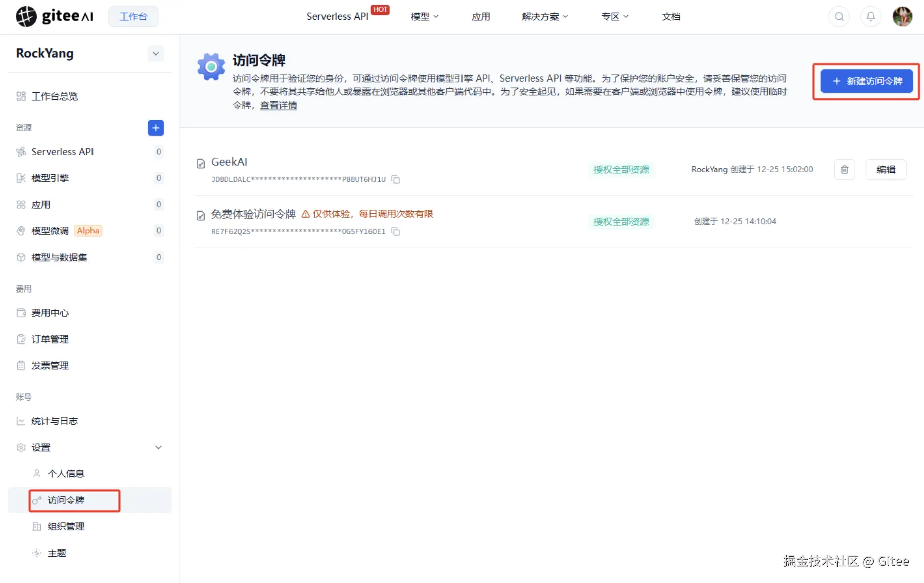Click the 新建访问令牌 button

coord(866,81)
